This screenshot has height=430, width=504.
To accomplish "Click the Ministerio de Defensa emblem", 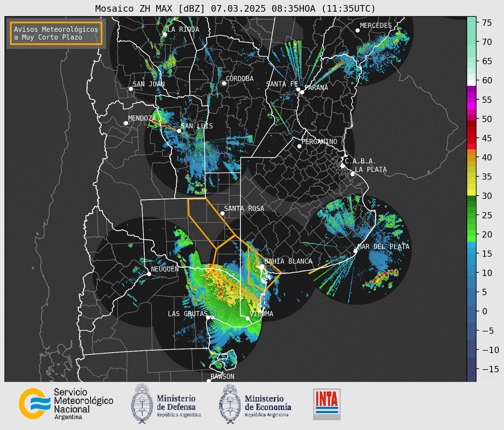I will point(142,403).
